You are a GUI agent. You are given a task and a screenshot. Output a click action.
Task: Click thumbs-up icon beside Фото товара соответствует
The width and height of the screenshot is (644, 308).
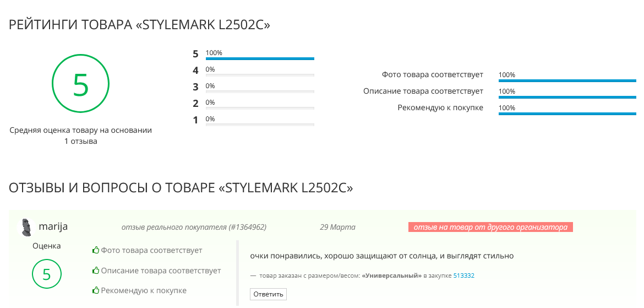tap(96, 250)
